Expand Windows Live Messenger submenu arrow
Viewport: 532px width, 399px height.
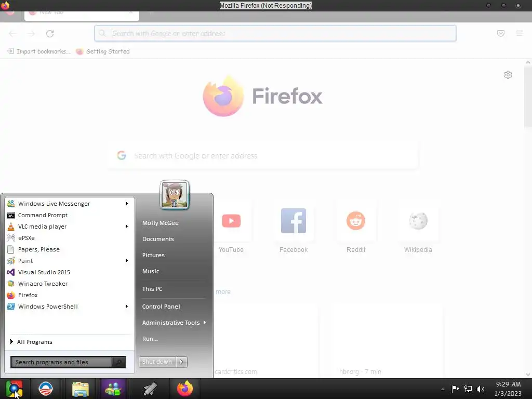[x=127, y=204]
